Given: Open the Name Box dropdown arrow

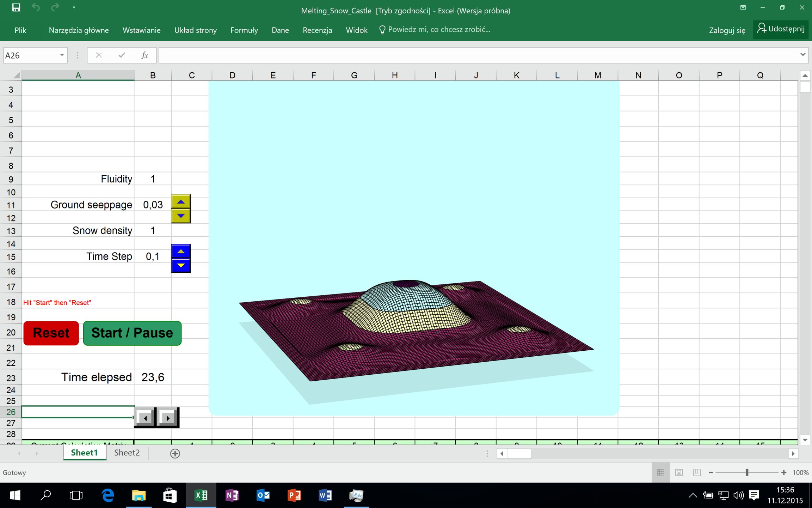Looking at the screenshot, I should pyautogui.click(x=62, y=55).
